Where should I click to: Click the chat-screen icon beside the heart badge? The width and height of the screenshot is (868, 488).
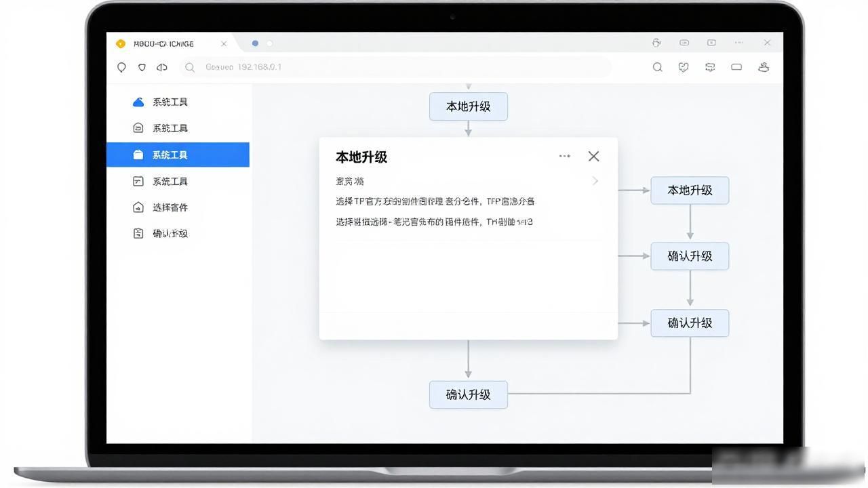(710, 67)
